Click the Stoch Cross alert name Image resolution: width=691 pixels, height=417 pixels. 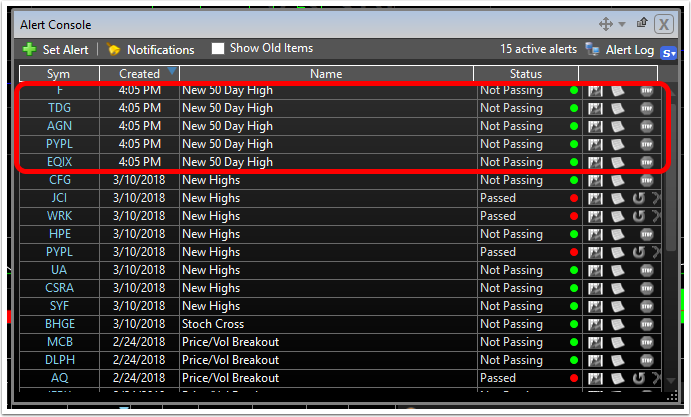213,324
